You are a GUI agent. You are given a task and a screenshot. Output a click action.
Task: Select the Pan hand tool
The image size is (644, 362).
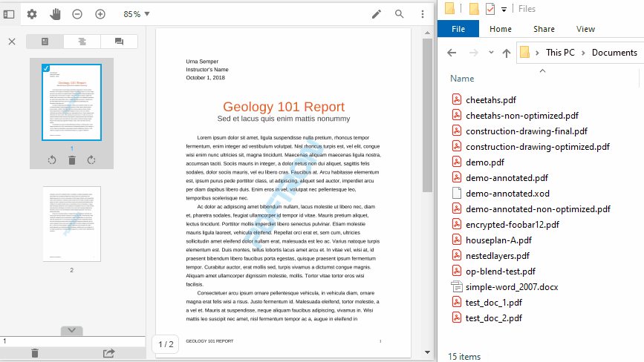55,14
